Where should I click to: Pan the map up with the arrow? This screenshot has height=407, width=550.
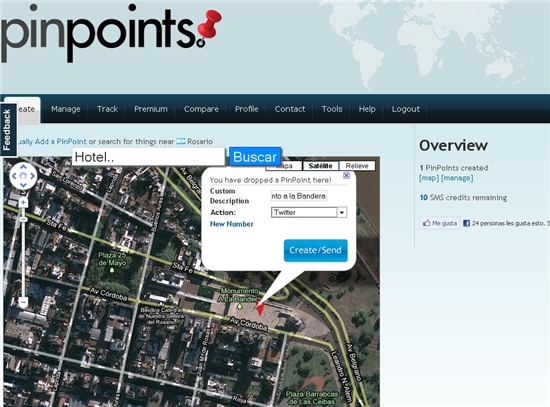(23, 167)
